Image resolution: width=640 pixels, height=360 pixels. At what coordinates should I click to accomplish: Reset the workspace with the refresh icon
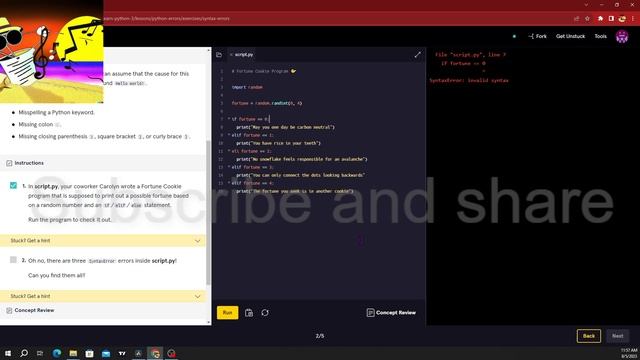pyautogui.click(x=265, y=313)
